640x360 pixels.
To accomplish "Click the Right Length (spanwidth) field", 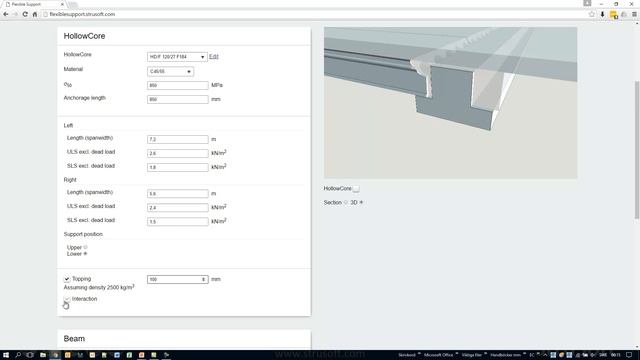I will [x=178, y=193].
